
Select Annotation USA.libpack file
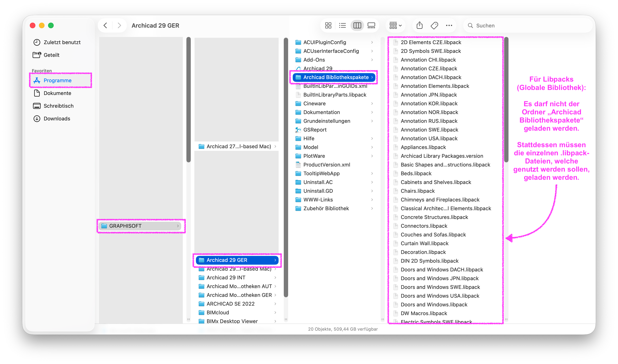point(445,138)
